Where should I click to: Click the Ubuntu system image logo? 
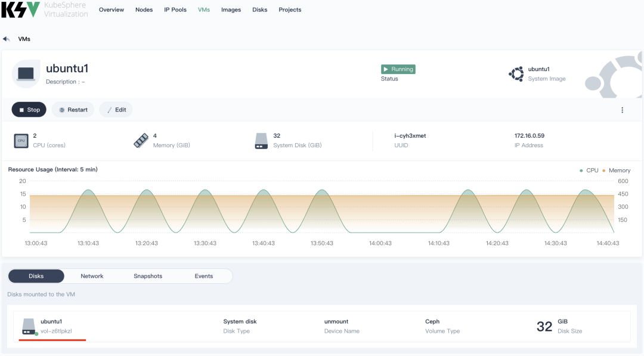click(x=516, y=74)
